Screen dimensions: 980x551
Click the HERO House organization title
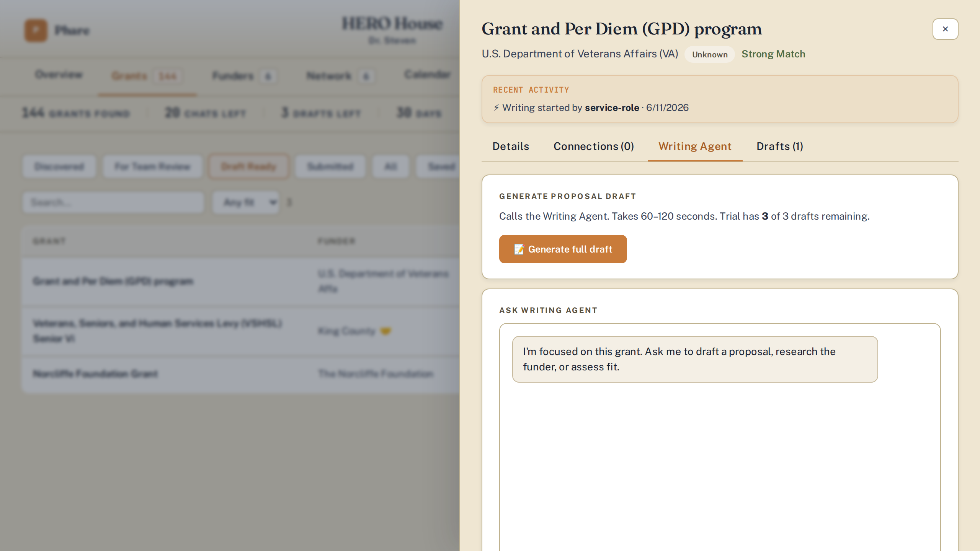click(392, 23)
